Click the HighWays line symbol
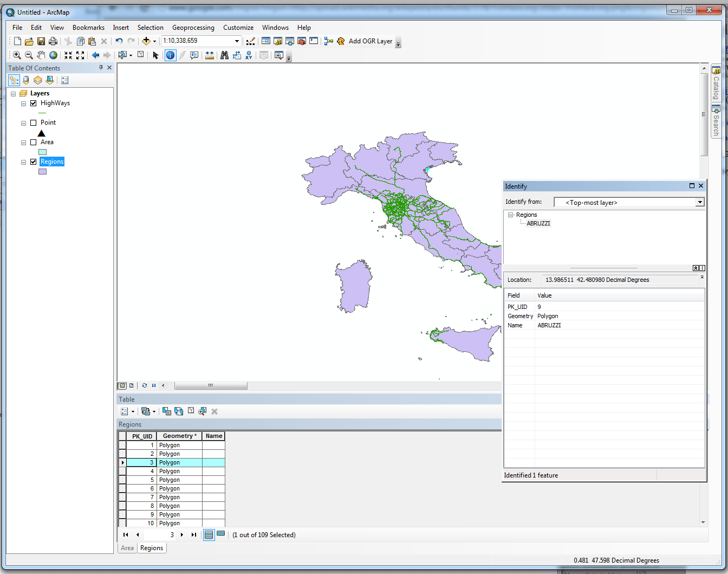This screenshot has height=574, width=728. click(43, 113)
